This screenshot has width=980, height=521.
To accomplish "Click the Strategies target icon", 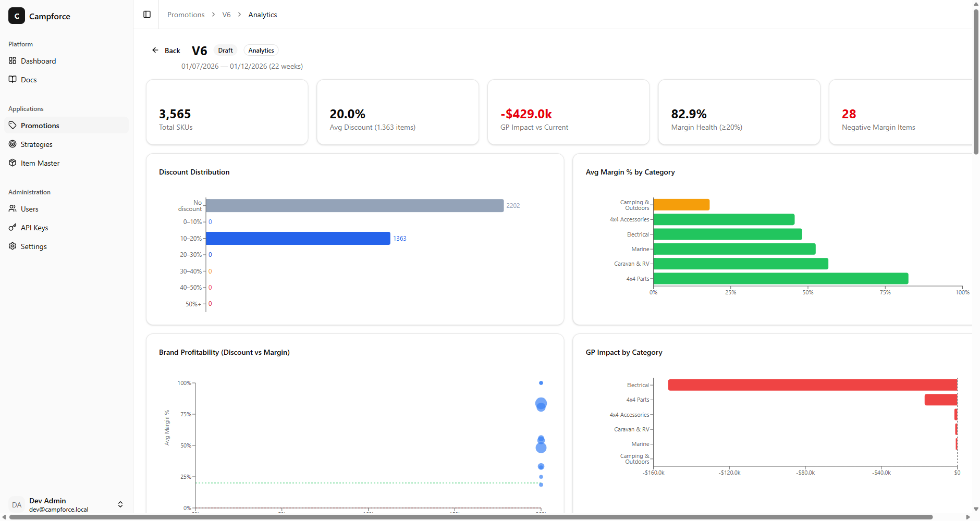I will tap(13, 144).
